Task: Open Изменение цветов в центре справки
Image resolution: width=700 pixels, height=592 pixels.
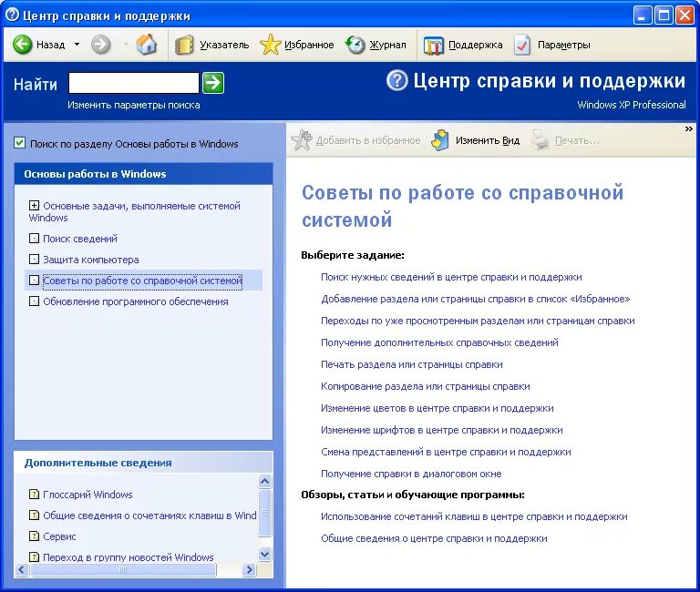Action: pos(437,408)
